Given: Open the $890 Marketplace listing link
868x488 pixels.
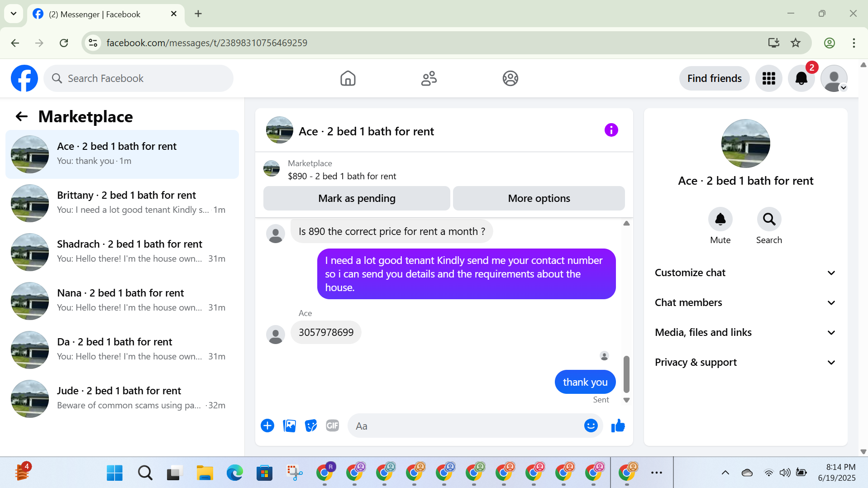Looking at the screenshot, I should (x=342, y=176).
